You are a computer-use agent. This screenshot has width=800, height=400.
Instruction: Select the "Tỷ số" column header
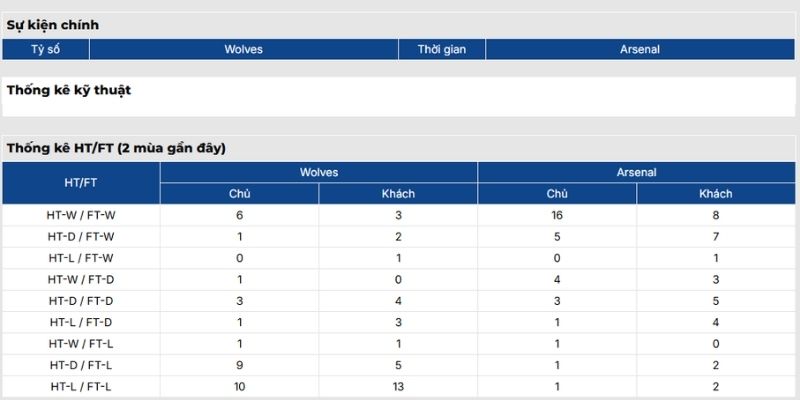pyautogui.click(x=45, y=49)
